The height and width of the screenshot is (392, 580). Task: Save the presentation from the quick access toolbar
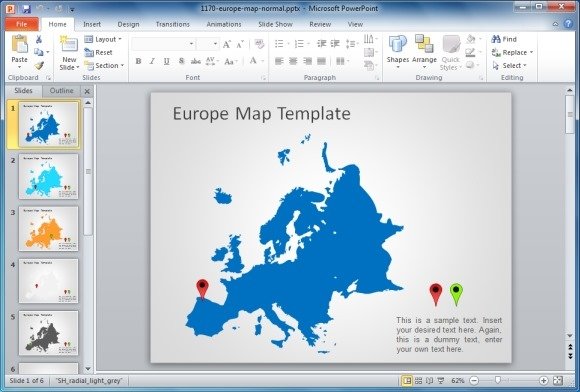26,8
